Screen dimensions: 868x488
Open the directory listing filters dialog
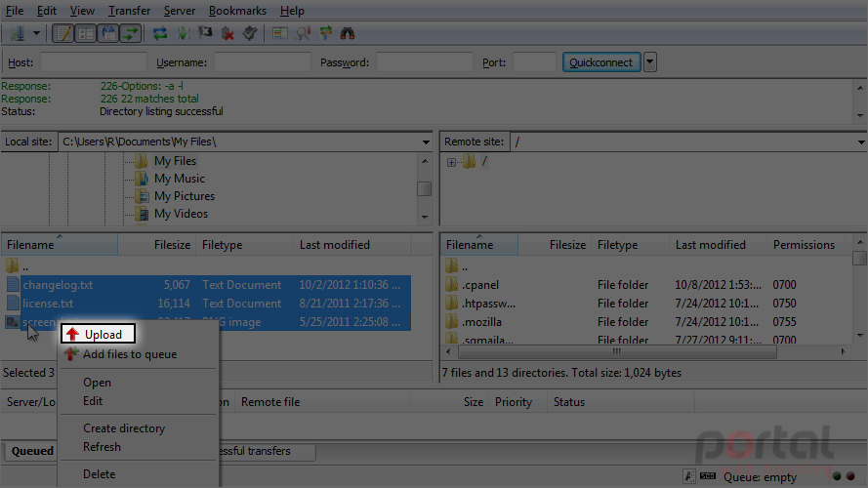280,34
